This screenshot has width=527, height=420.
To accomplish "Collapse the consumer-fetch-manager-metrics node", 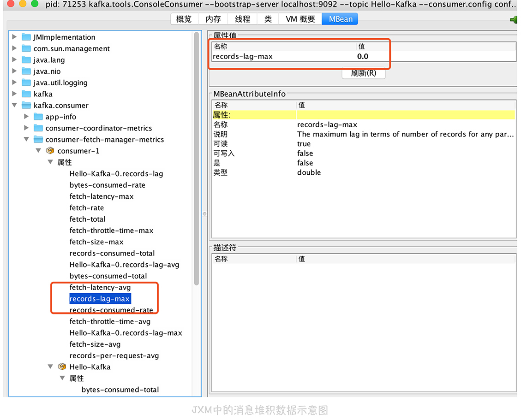I will point(27,140).
